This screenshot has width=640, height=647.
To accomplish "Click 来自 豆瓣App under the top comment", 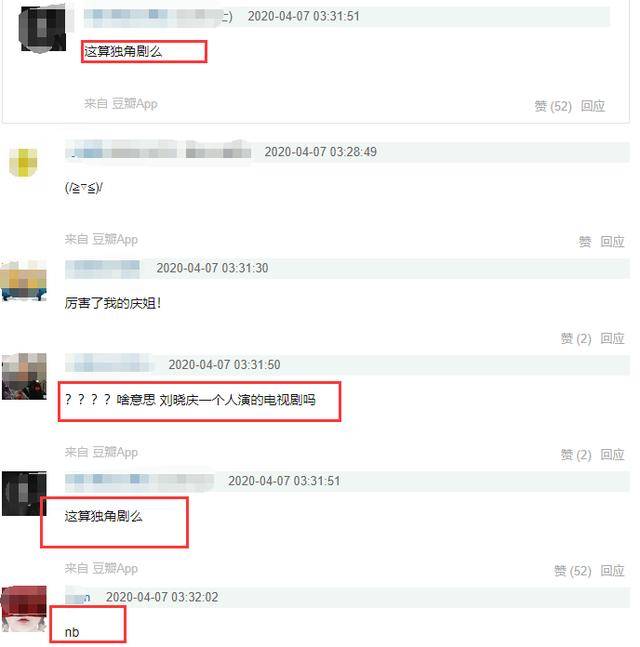I will (x=121, y=104).
